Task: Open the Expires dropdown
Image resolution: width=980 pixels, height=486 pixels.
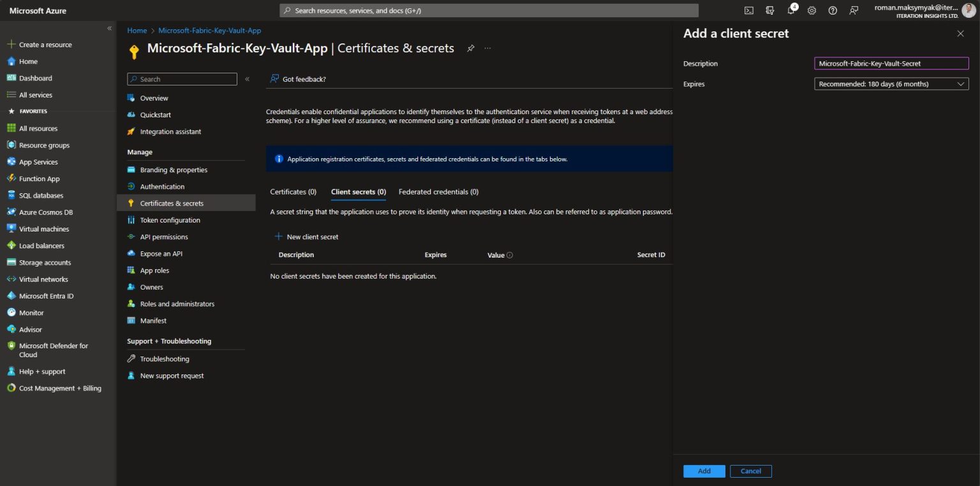Action: 891,84
